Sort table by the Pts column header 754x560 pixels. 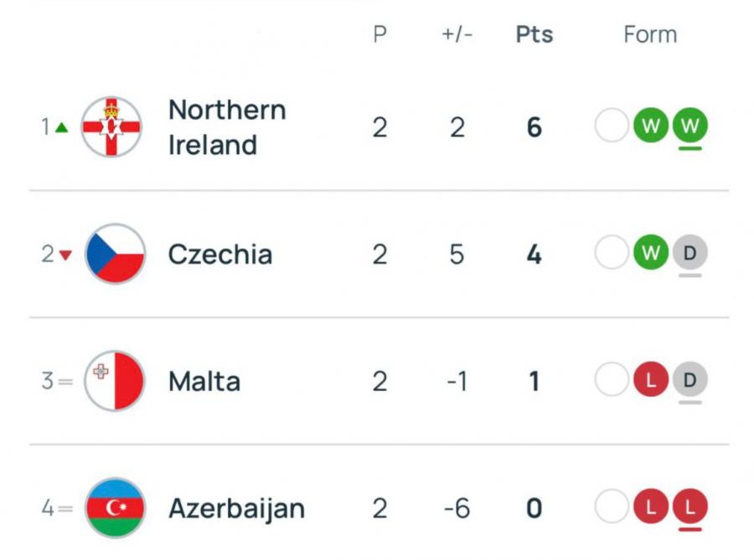(x=535, y=35)
